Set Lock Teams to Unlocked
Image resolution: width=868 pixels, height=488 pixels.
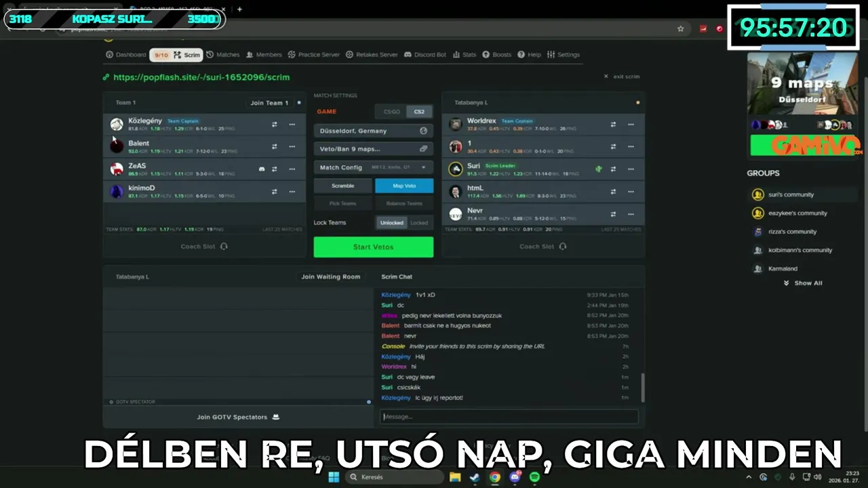point(392,222)
